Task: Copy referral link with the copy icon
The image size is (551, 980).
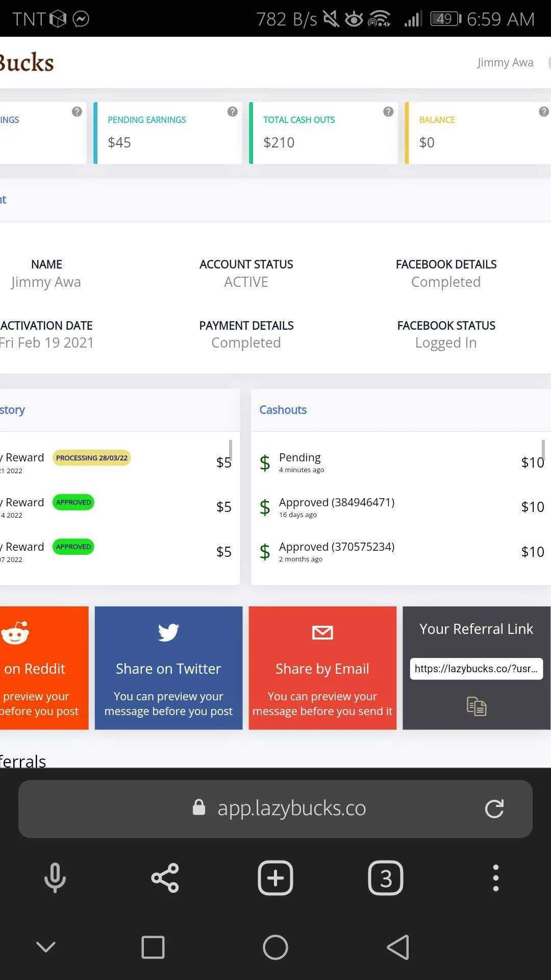Action: (477, 706)
